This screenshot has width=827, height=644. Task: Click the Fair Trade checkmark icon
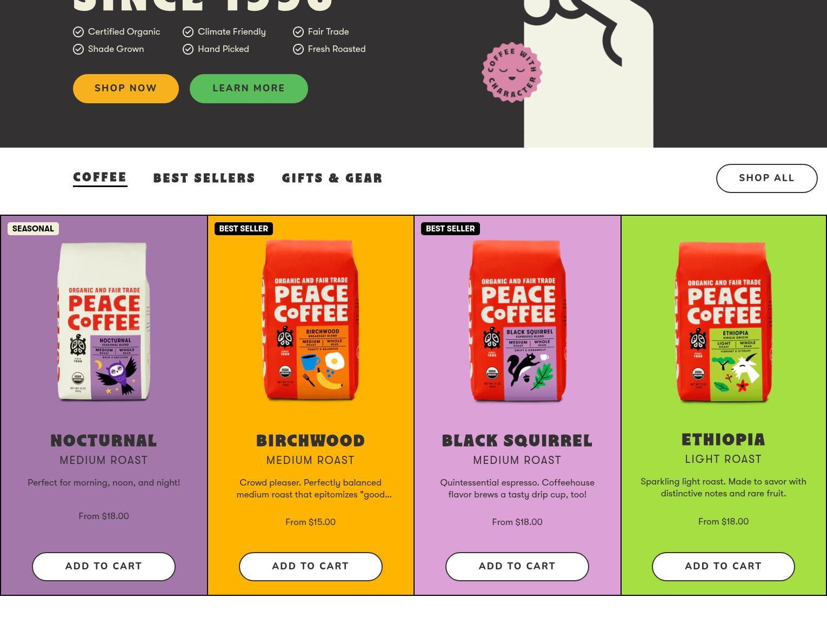pos(298,32)
